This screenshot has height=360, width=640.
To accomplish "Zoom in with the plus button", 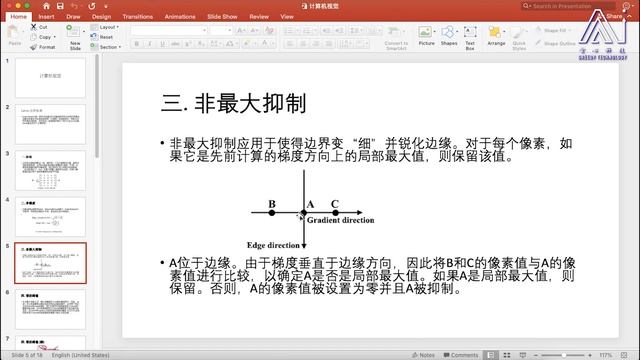I will click(590, 355).
